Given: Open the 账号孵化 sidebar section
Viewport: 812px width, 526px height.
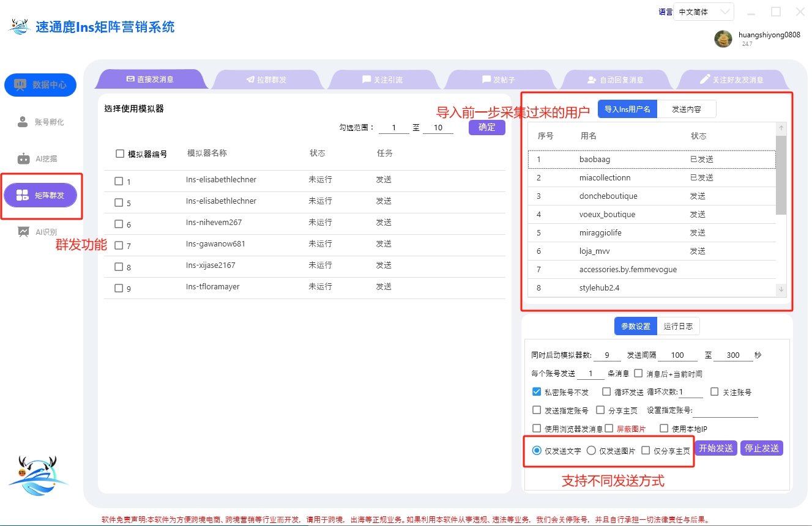Looking at the screenshot, I should tap(40, 122).
